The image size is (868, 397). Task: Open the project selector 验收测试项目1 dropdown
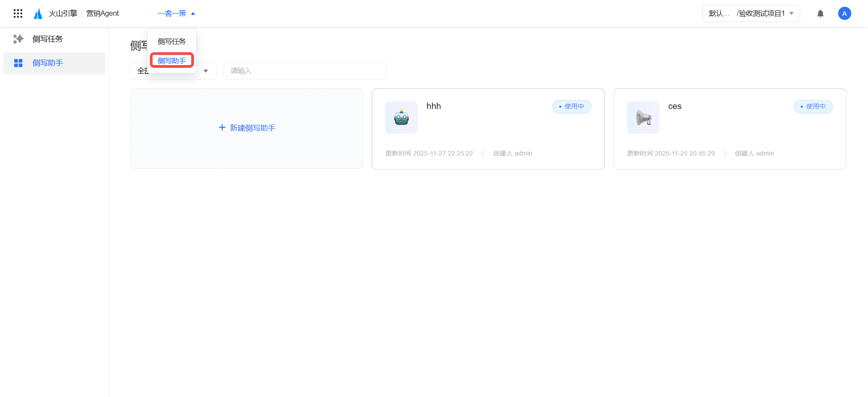[x=751, y=14]
